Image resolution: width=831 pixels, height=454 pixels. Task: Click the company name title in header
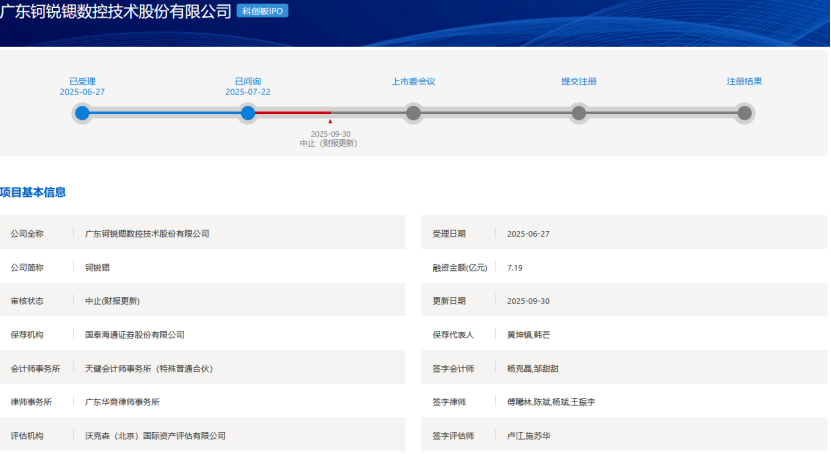click(116, 11)
